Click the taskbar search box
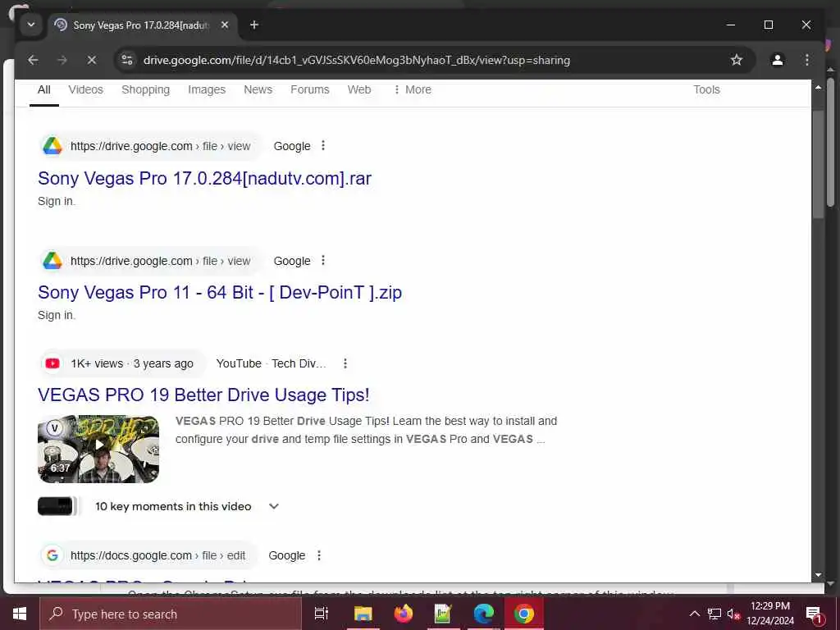 pos(171,614)
